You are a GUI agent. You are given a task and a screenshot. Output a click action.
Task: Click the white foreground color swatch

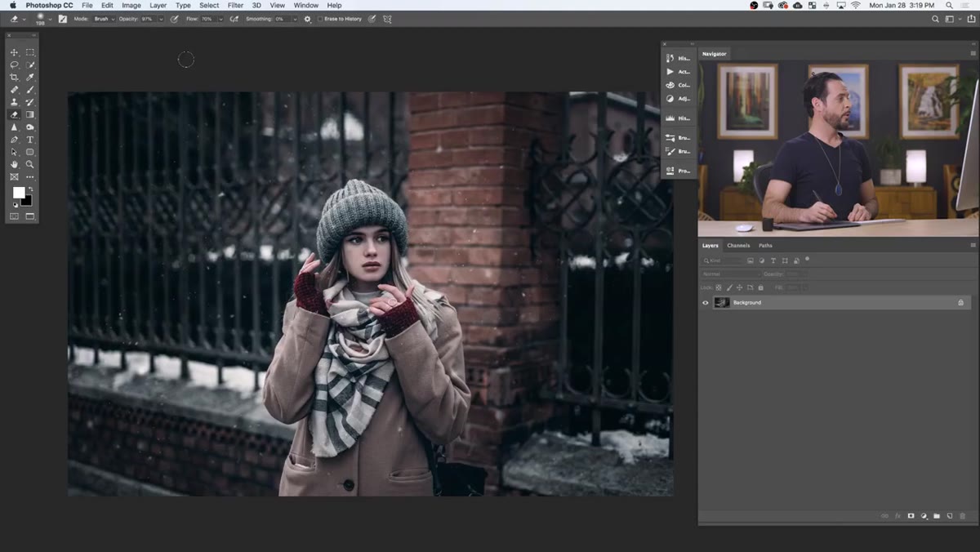tap(18, 192)
